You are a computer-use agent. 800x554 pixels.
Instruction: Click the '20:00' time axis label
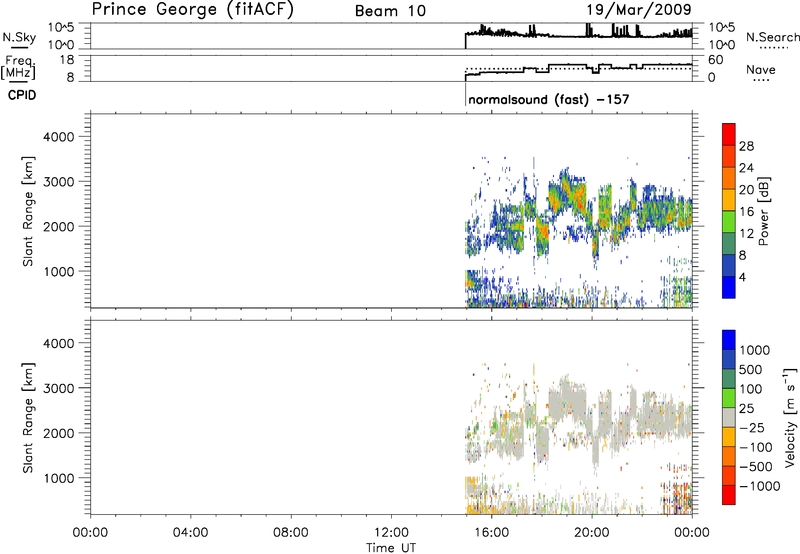592,533
